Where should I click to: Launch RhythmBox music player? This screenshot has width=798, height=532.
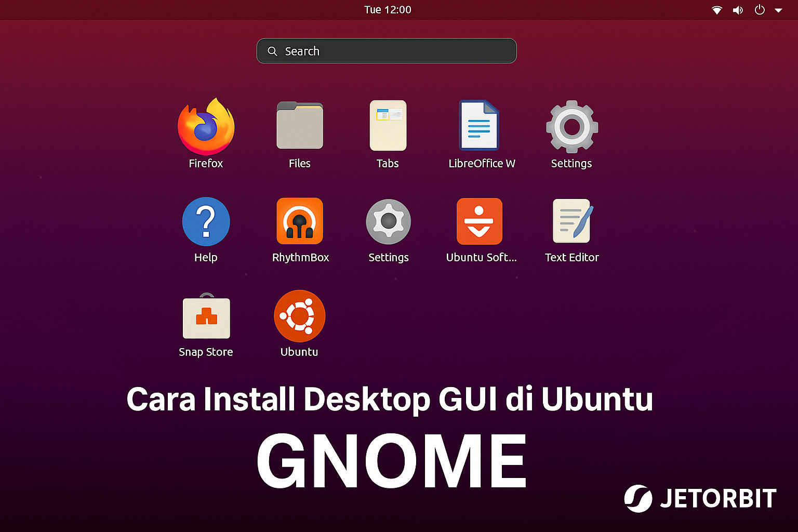[300, 221]
